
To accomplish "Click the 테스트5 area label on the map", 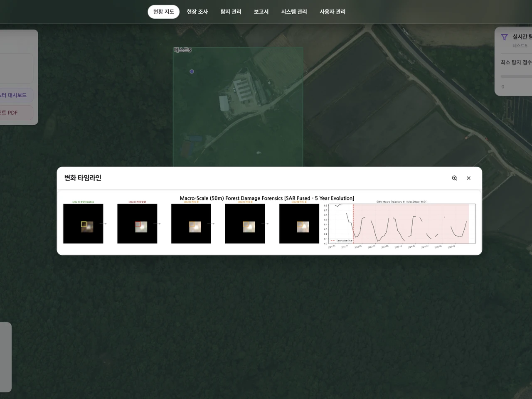I will (182, 50).
